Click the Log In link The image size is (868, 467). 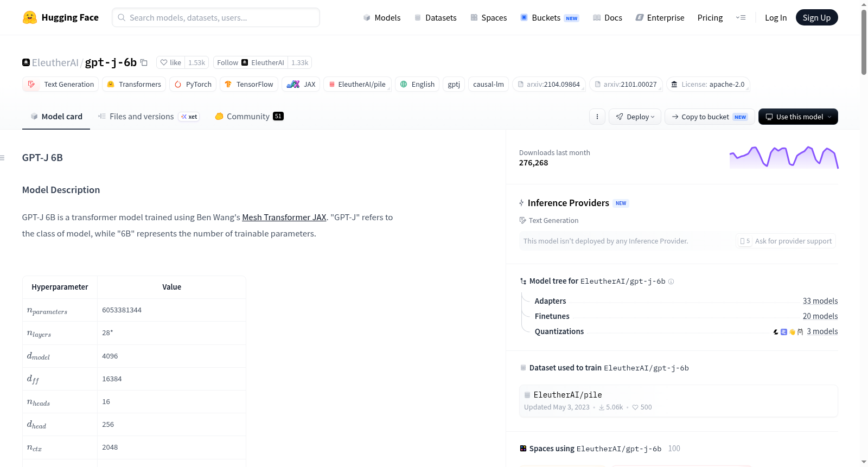(x=776, y=17)
